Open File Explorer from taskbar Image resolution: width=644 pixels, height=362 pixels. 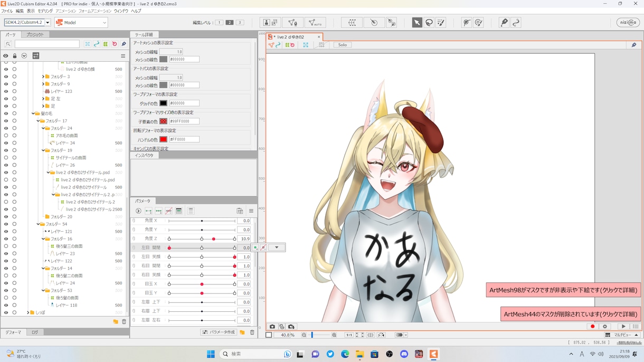(x=360, y=354)
